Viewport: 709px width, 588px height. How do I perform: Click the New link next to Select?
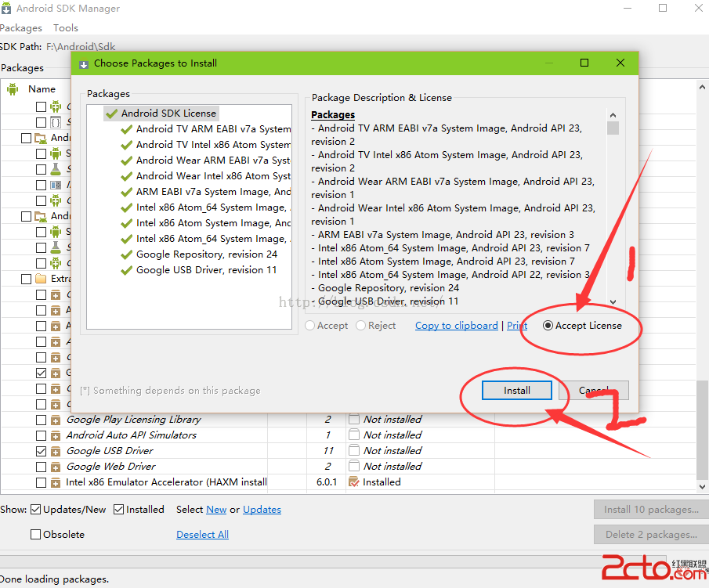click(x=216, y=510)
